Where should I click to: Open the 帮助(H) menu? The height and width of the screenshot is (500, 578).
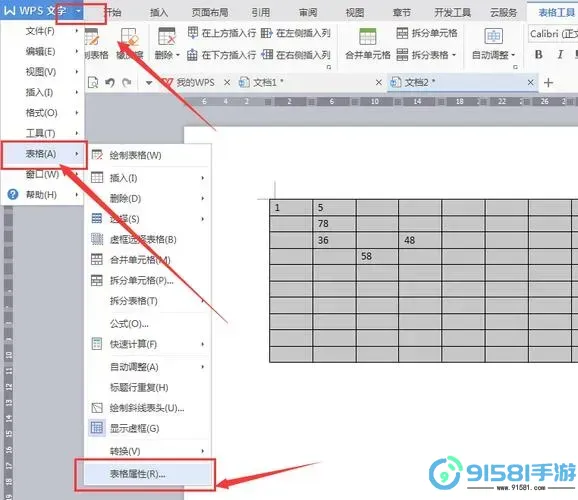[42, 194]
